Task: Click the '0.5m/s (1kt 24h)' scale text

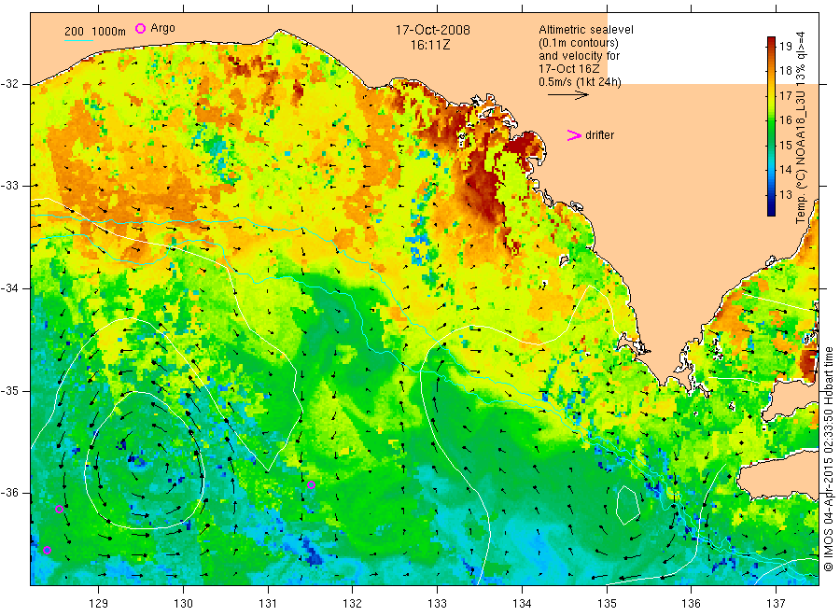Action: 581,82
